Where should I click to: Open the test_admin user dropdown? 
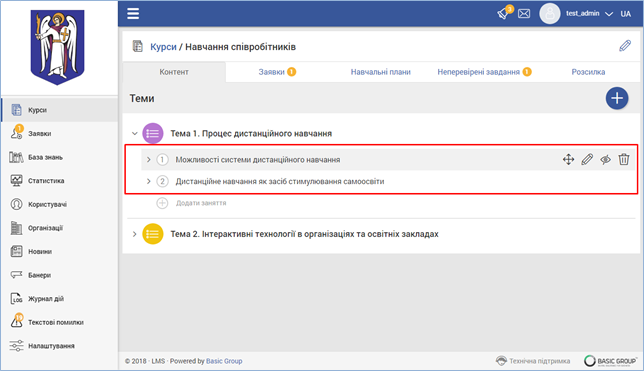point(589,14)
